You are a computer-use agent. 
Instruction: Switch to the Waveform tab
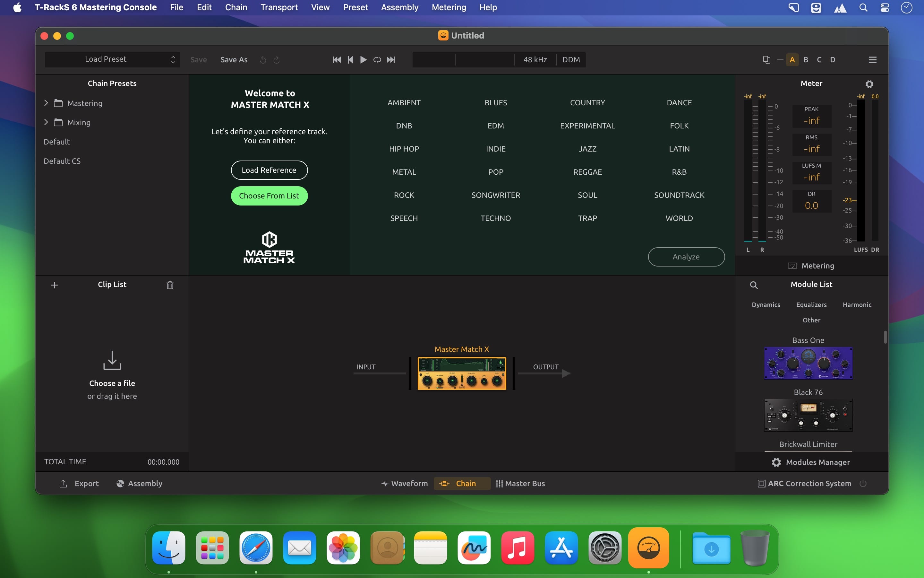pyautogui.click(x=404, y=483)
